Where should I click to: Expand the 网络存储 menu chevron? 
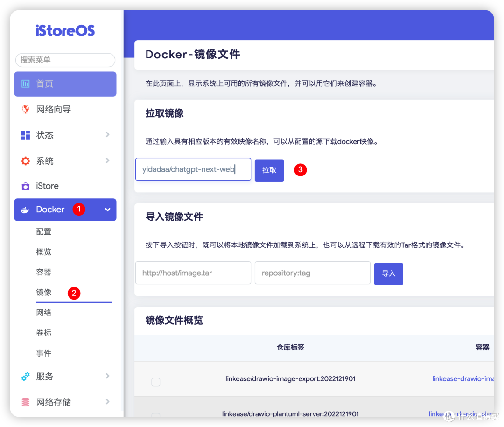(x=108, y=402)
